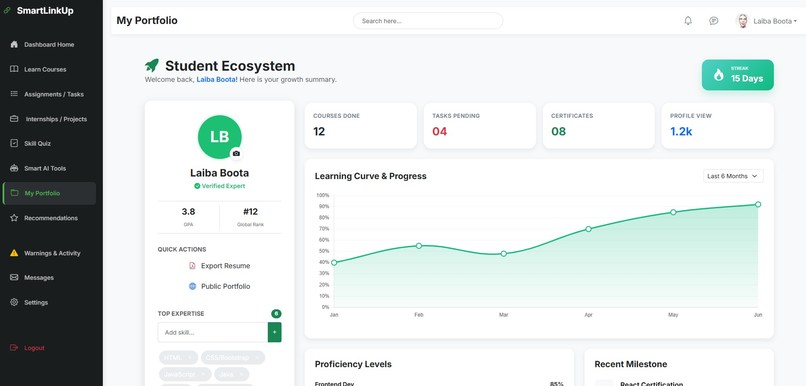The width and height of the screenshot is (806, 386).
Task: Click the Export Resume PDF icon
Action: click(192, 266)
